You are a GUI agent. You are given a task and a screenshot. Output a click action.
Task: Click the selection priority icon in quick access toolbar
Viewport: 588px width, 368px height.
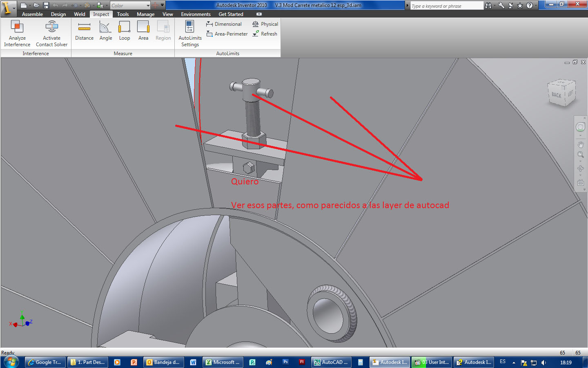coord(100,5)
